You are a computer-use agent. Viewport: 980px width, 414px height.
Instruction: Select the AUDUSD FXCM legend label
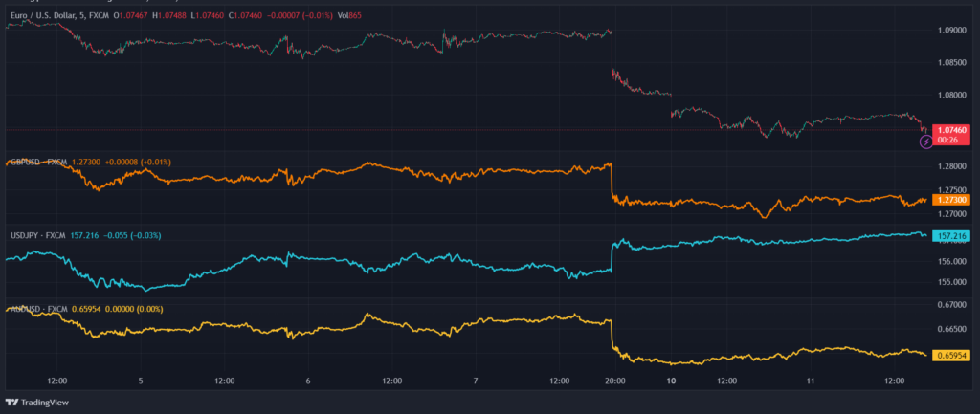[38, 308]
